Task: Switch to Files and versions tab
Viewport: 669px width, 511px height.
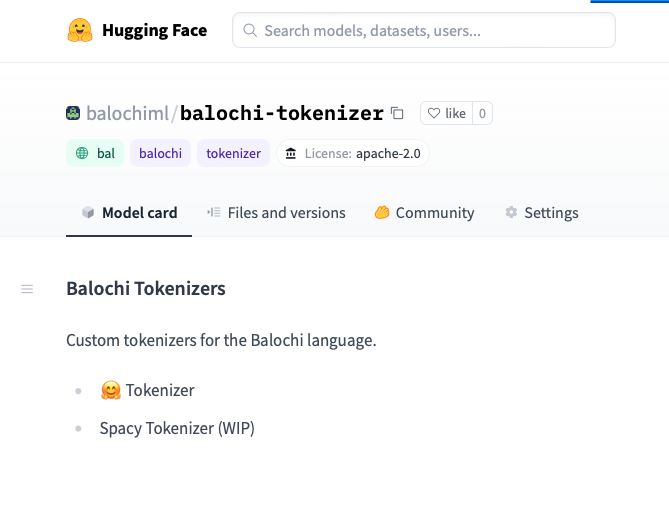Action: pos(276,213)
